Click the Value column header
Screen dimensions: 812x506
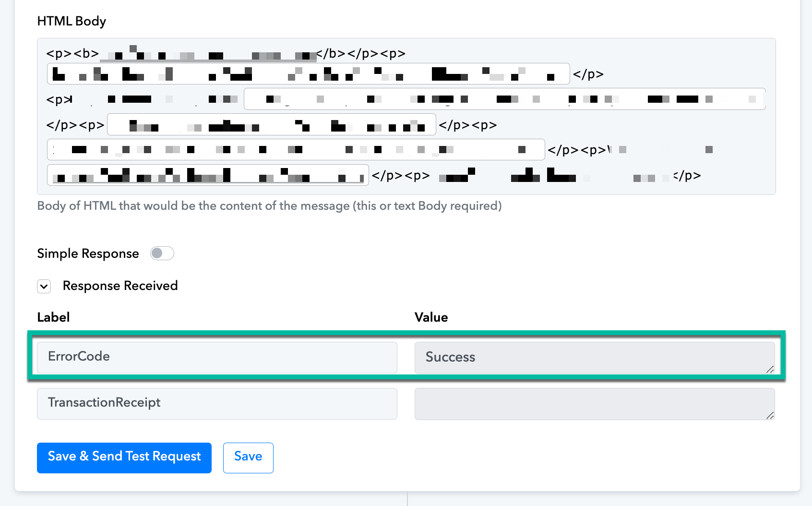(x=431, y=317)
